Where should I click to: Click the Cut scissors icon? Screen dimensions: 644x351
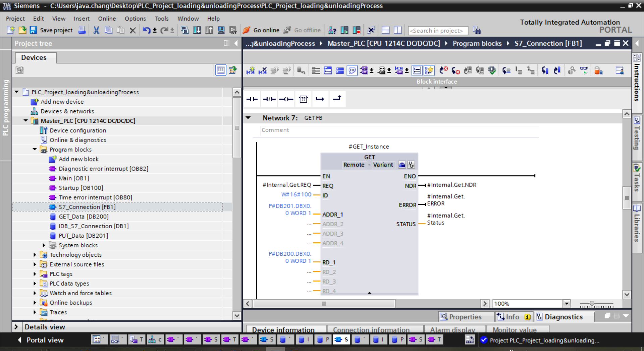pos(96,30)
